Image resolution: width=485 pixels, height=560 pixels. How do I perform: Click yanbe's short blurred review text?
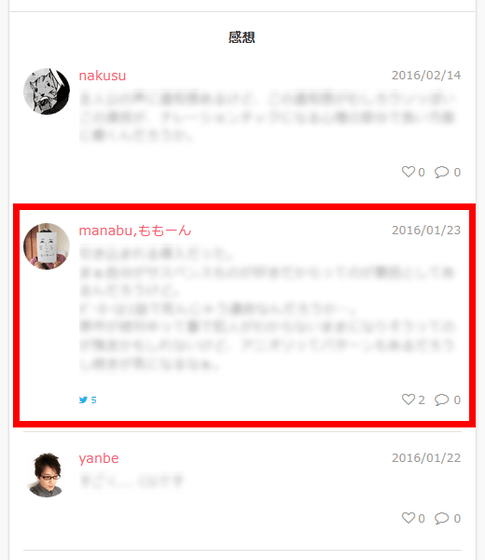[x=131, y=480]
